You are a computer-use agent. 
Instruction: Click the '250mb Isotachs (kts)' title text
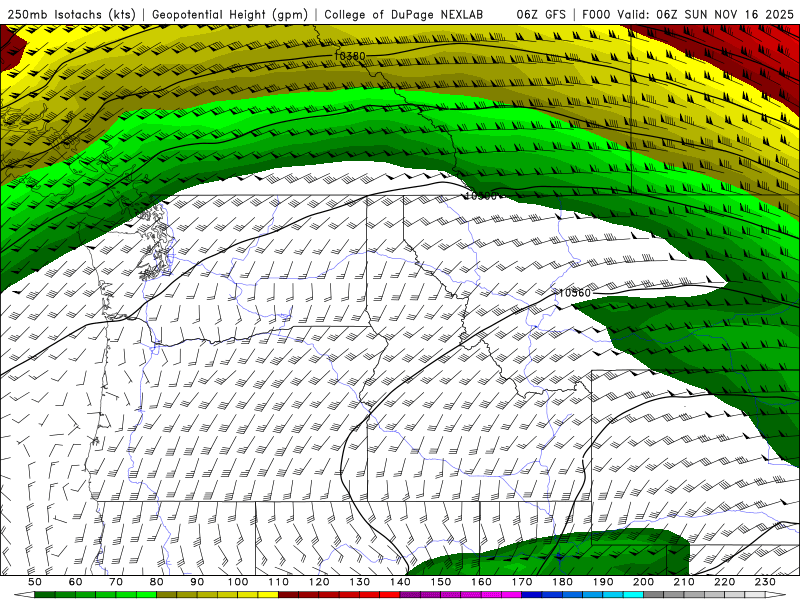tap(72, 15)
